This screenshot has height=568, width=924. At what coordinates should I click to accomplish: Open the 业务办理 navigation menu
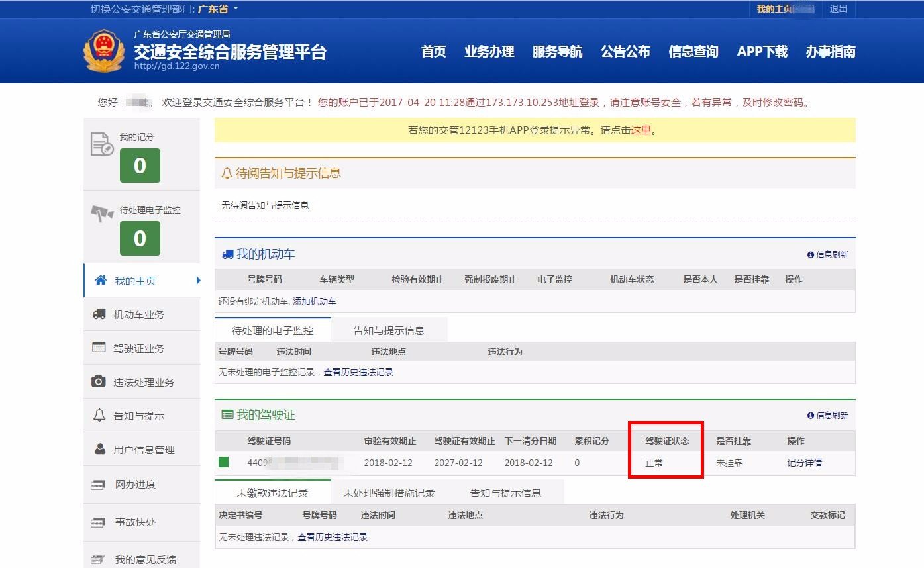[x=490, y=52]
